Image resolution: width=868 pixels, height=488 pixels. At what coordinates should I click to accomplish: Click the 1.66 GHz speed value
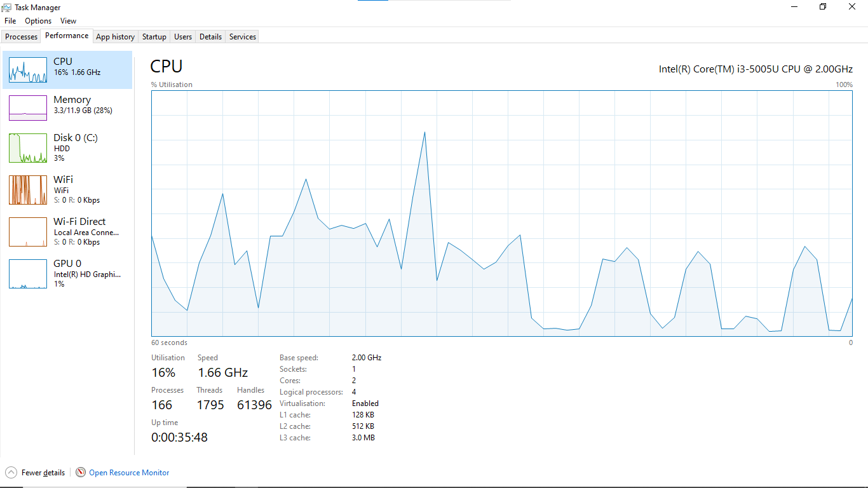tap(222, 372)
